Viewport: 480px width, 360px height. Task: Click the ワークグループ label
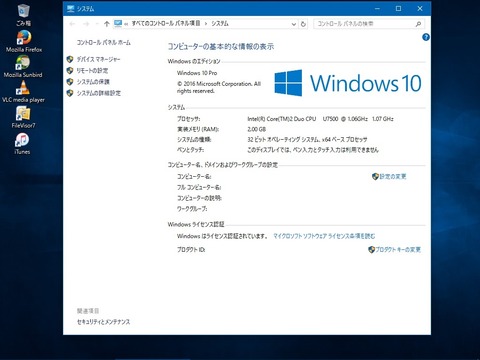click(x=192, y=209)
